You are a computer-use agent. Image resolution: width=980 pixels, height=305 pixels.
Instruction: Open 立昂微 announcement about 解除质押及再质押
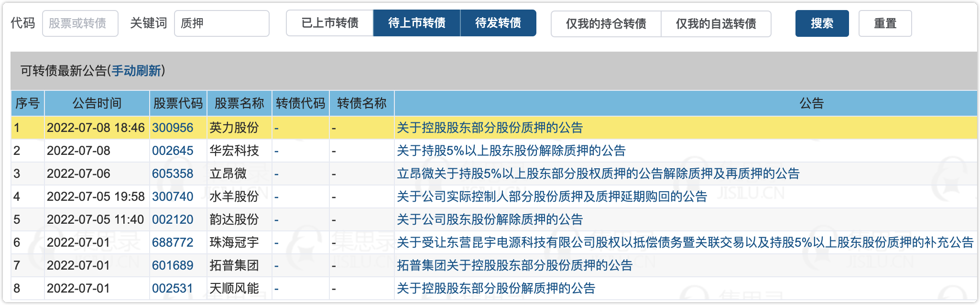click(598, 174)
